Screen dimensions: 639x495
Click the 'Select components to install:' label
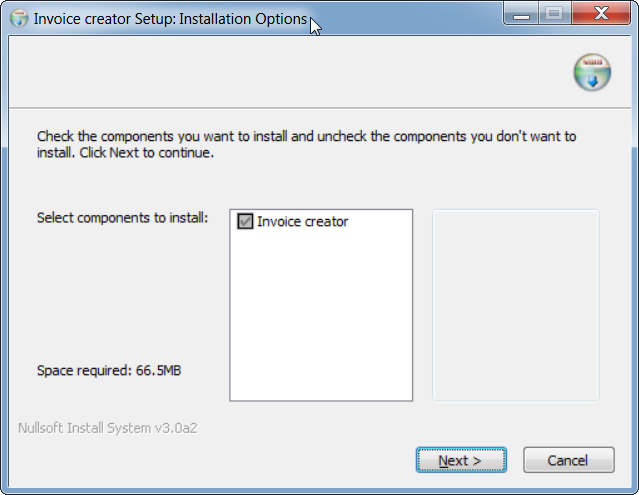[x=122, y=217]
